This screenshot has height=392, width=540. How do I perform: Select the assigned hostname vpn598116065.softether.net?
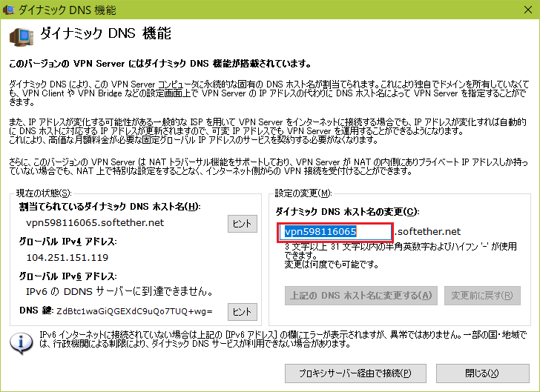95,223
